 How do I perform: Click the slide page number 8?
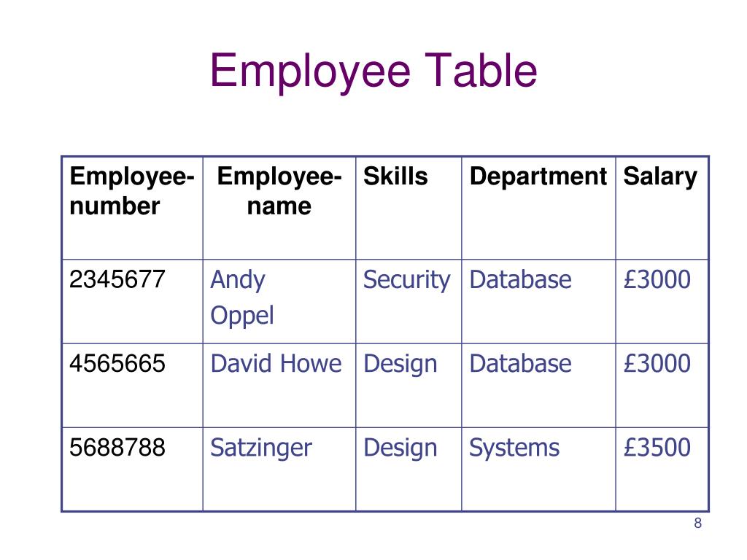pyautogui.click(x=698, y=524)
